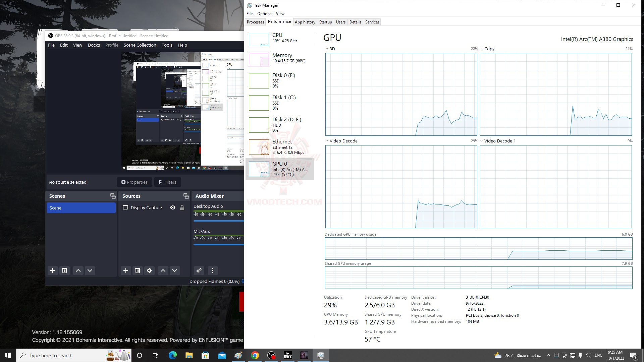Open source properties gear icon in Sources

(x=149, y=270)
